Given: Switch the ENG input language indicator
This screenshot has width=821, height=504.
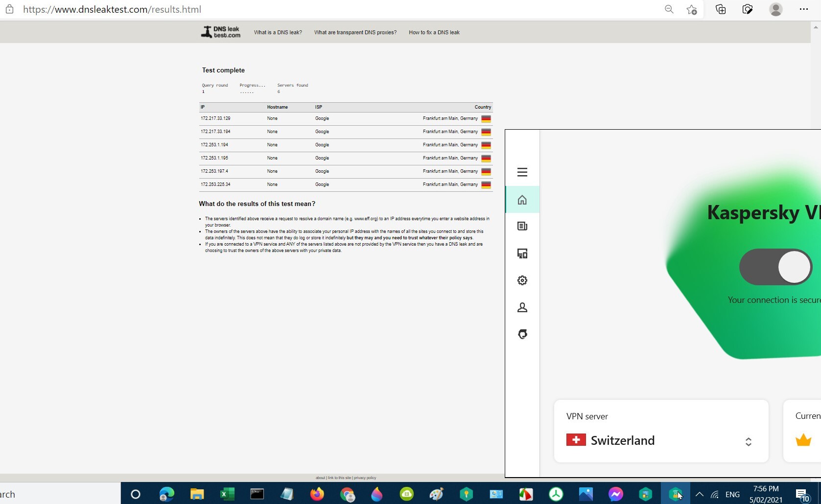Looking at the screenshot, I should coord(733,494).
